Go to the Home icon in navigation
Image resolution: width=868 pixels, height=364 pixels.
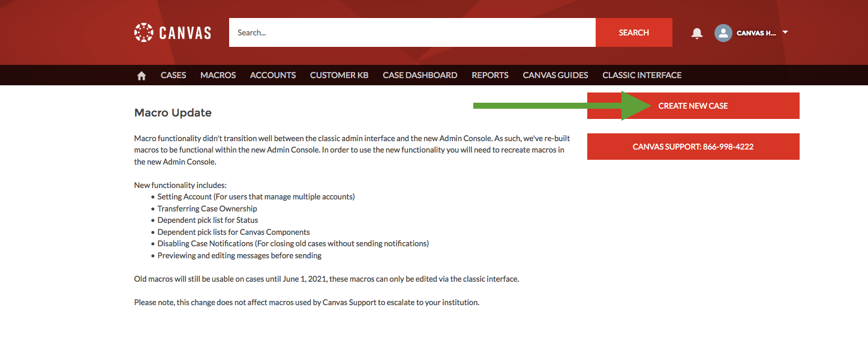click(x=142, y=75)
